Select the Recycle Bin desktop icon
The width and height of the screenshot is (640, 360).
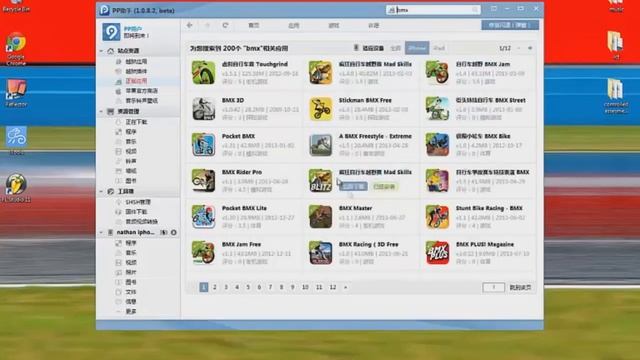tap(16, 6)
